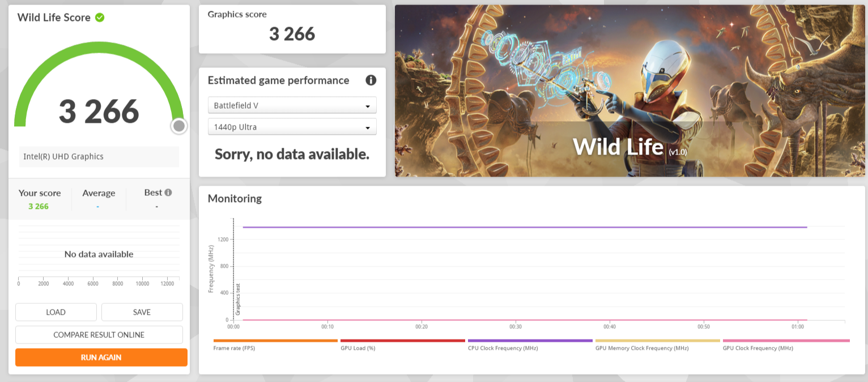868x382 pixels.
Task: Click the Intel(R) UHD Graphics label
Action: click(x=99, y=157)
